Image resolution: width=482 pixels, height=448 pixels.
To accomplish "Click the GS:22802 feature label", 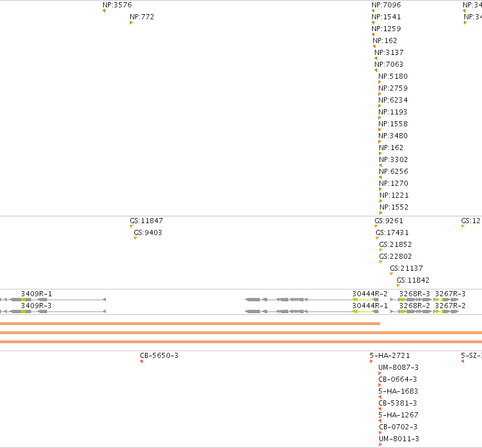I will click(395, 257).
